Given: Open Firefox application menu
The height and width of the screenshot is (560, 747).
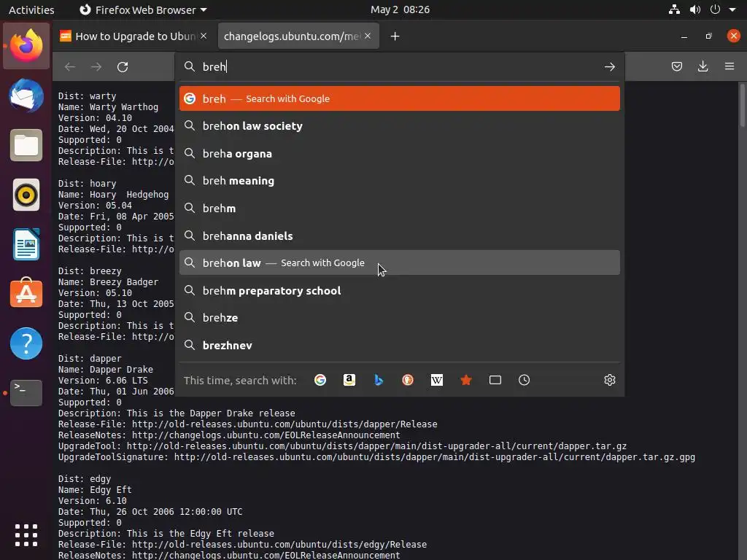Looking at the screenshot, I should (729, 66).
